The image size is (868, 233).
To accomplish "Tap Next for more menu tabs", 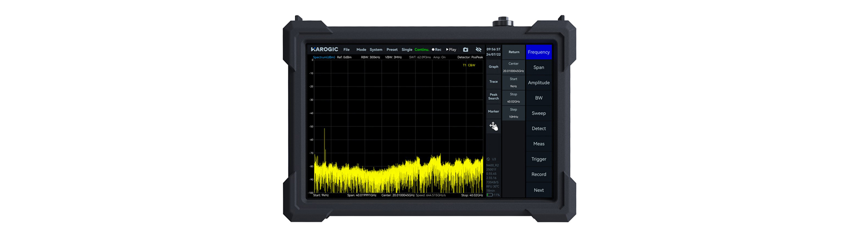I will (x=539, y=190).
